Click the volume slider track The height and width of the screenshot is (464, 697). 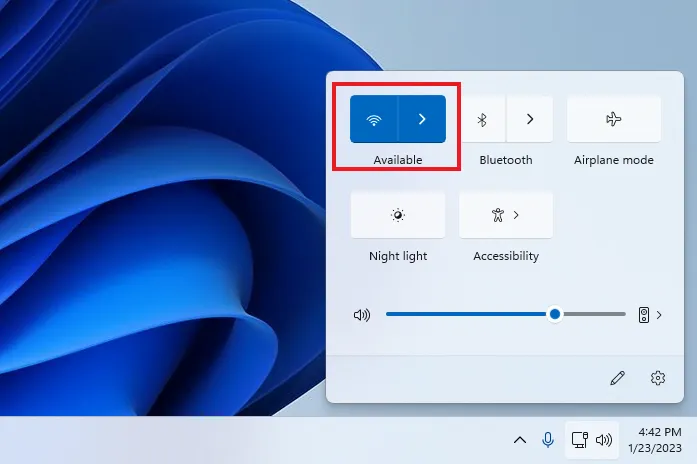tap(506, 314)
